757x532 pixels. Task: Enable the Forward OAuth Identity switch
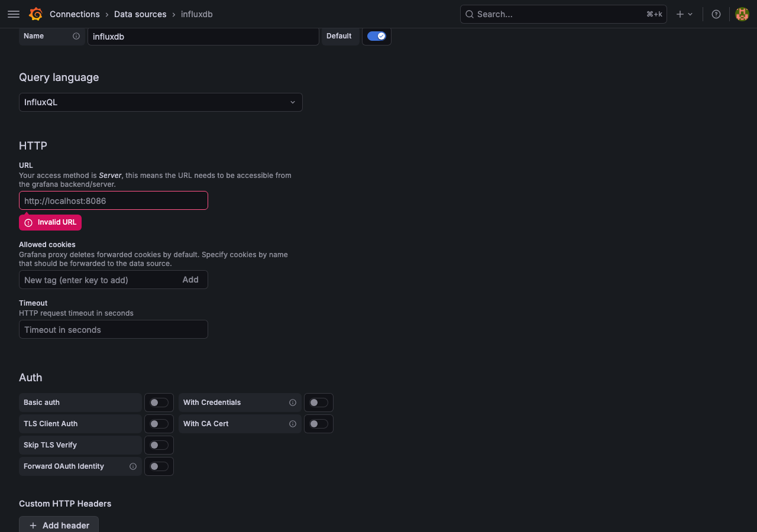(159, 466)
